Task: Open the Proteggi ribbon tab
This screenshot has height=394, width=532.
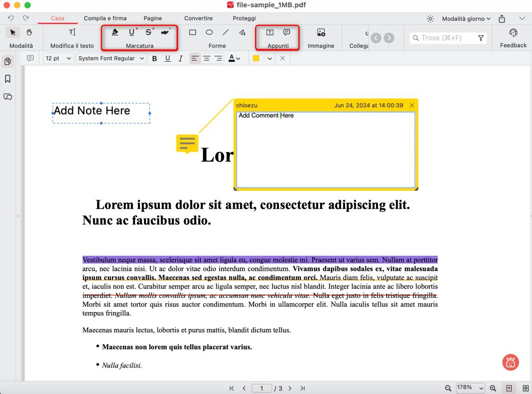Action: [244, 18]
